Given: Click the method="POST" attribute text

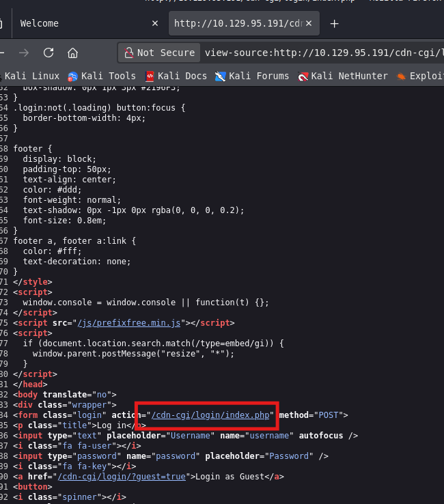Looking at the screenshot, I should pyautogui.click(x=311, y=415).
